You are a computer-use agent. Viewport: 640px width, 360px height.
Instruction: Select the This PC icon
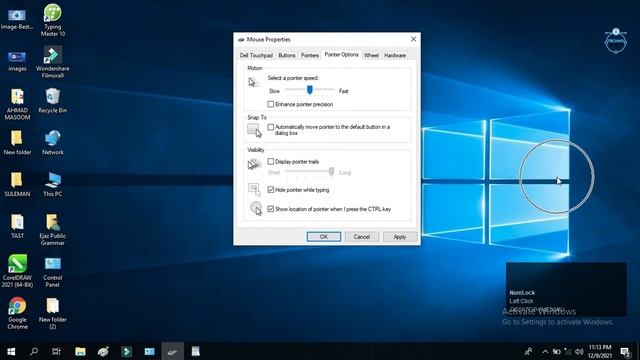(53, 184)
